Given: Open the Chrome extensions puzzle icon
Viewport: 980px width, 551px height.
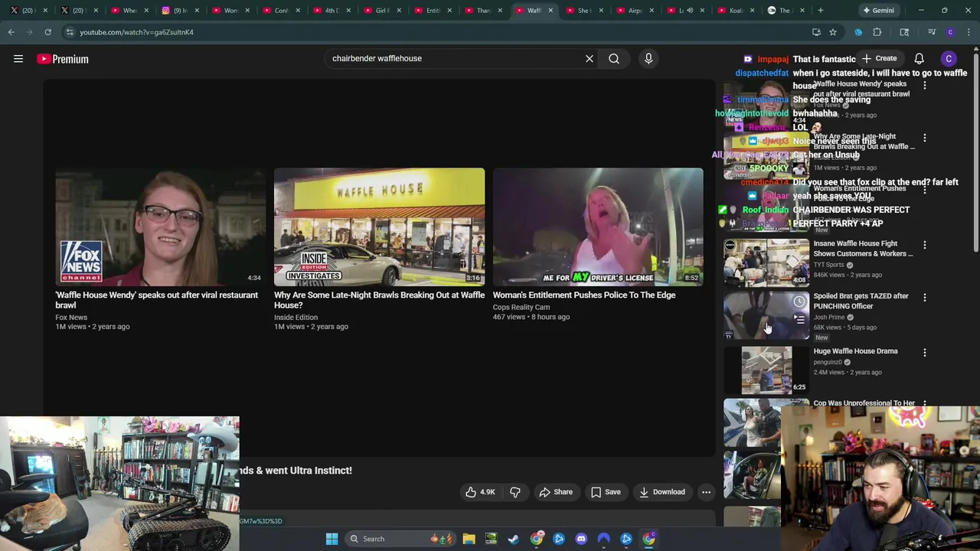Looking at the screenshot, I should click(x=877, y=32).
